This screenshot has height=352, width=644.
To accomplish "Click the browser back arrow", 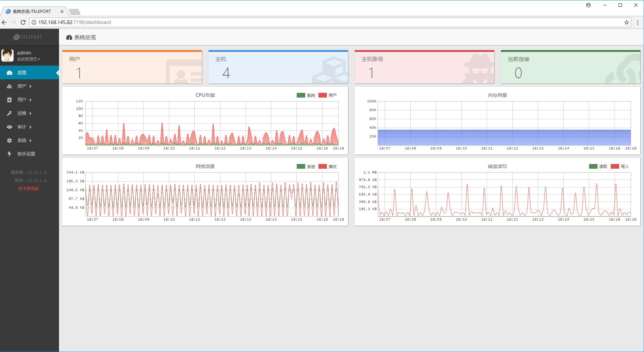I will coord(4,22).
